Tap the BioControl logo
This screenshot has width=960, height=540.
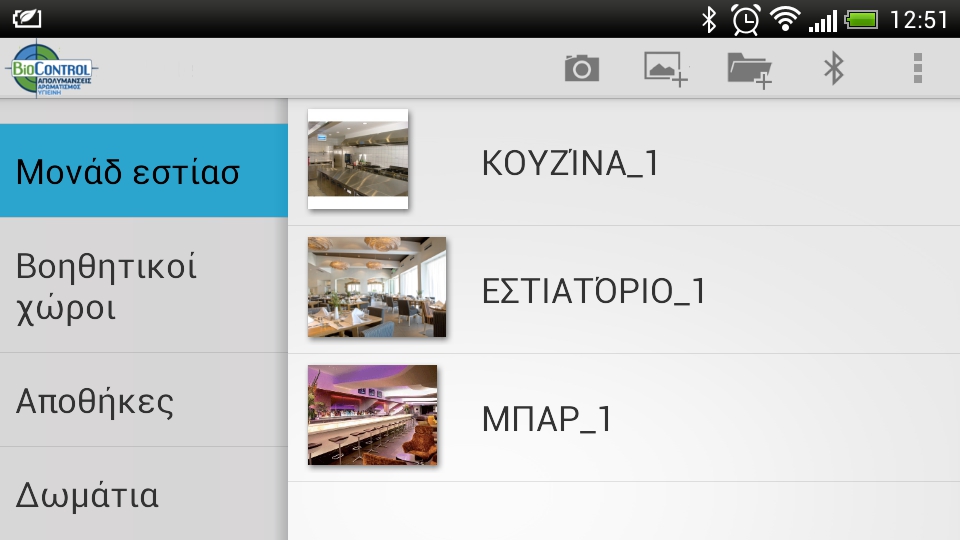click(x=51, y=69)
